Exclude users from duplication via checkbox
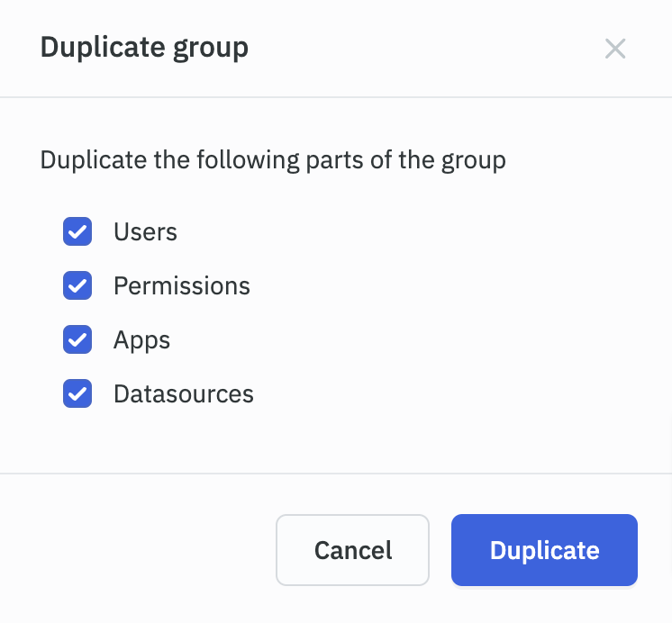Image resolution: width=672 pixels, height=623 pixels. point(77,232)
